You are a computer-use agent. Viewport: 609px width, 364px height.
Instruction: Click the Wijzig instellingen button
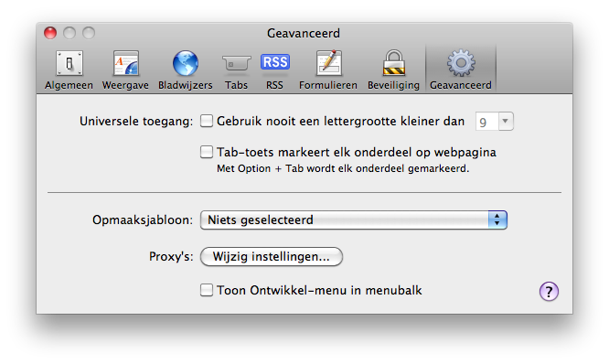pos(272,257)
